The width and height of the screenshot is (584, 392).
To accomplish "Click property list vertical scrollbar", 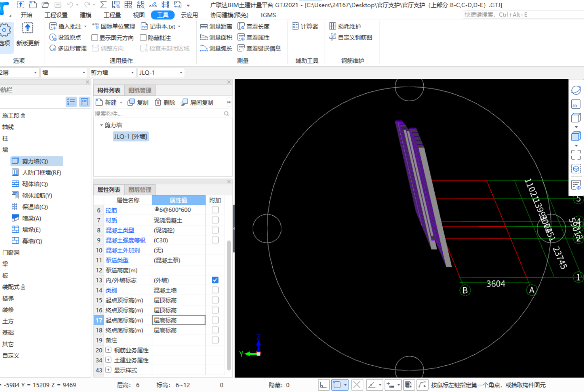I will coord(229,305).
